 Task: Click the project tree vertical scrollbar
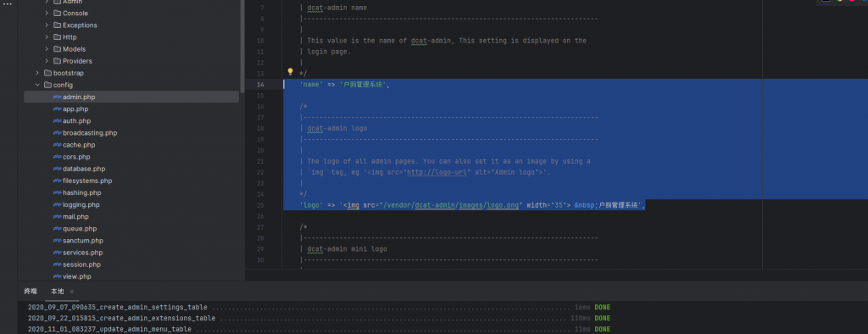point(242,46)
